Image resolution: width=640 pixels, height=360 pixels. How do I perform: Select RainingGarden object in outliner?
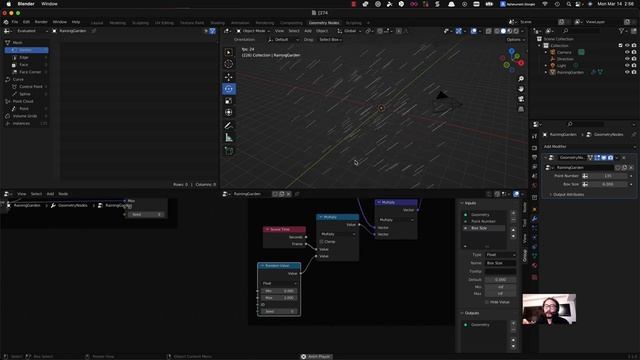[571, 72]
